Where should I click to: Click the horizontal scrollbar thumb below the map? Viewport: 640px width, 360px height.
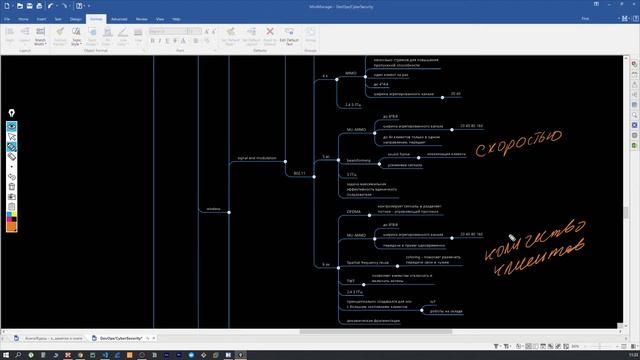pyautogui.click(x=376, y=331)
